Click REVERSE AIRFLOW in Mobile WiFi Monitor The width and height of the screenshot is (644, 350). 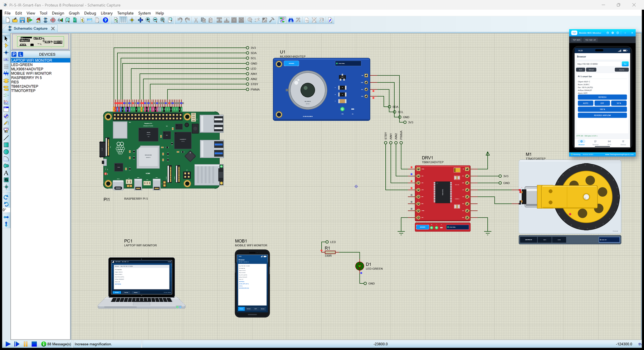pos(602,115)
